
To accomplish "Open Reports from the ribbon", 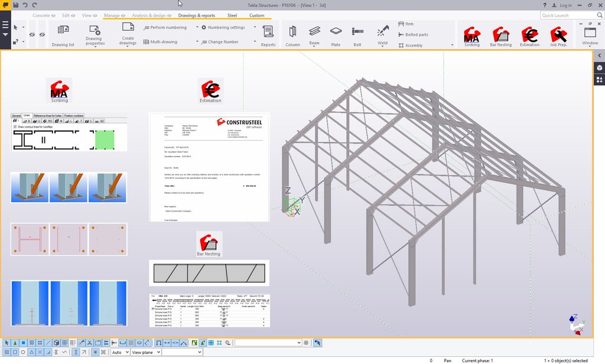I will (268, 36).
